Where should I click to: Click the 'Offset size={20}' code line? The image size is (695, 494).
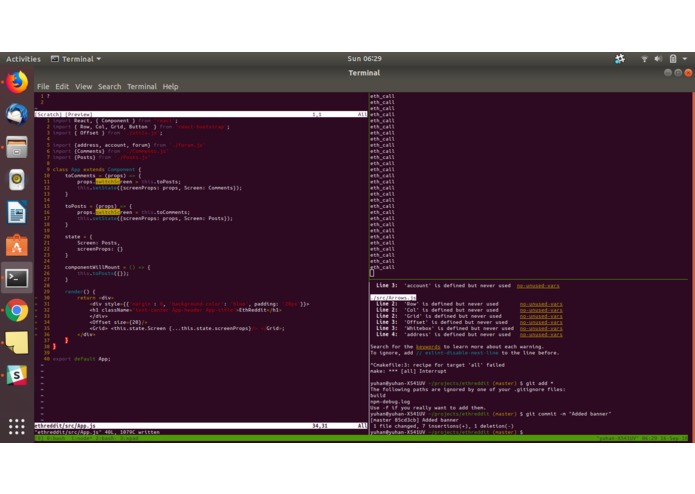[118, 322]
